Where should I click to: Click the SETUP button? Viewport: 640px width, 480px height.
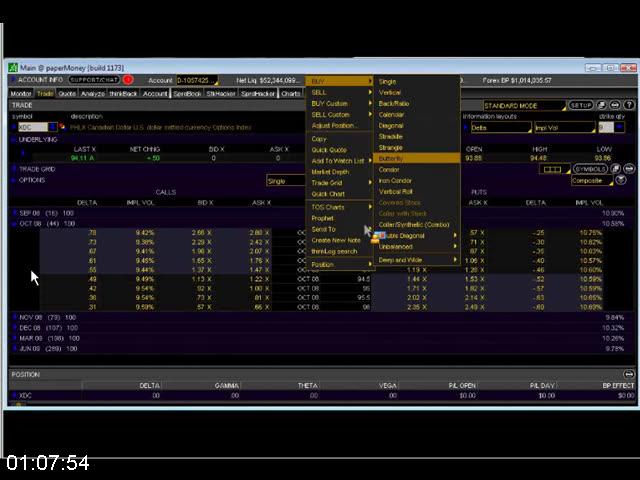pos(581,105)
